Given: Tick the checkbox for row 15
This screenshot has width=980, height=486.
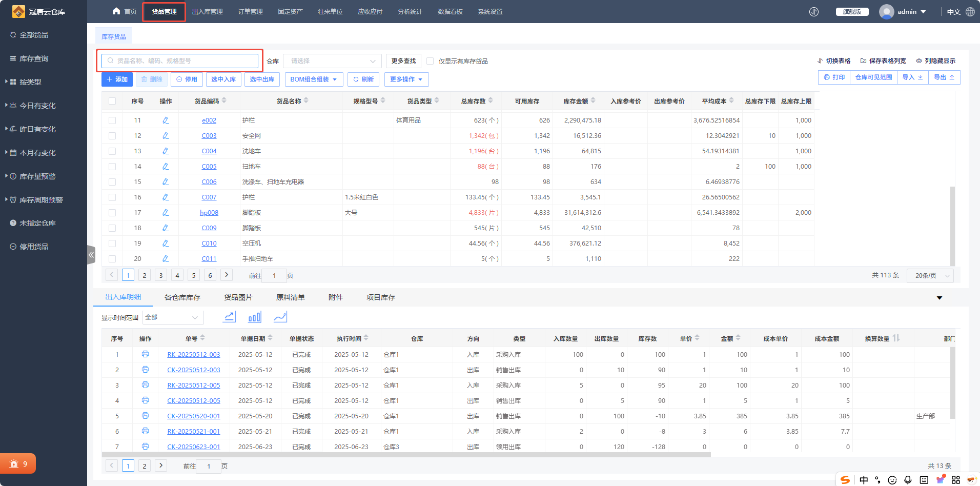Looking at the screenshot, I should click(x=112, y=182).
